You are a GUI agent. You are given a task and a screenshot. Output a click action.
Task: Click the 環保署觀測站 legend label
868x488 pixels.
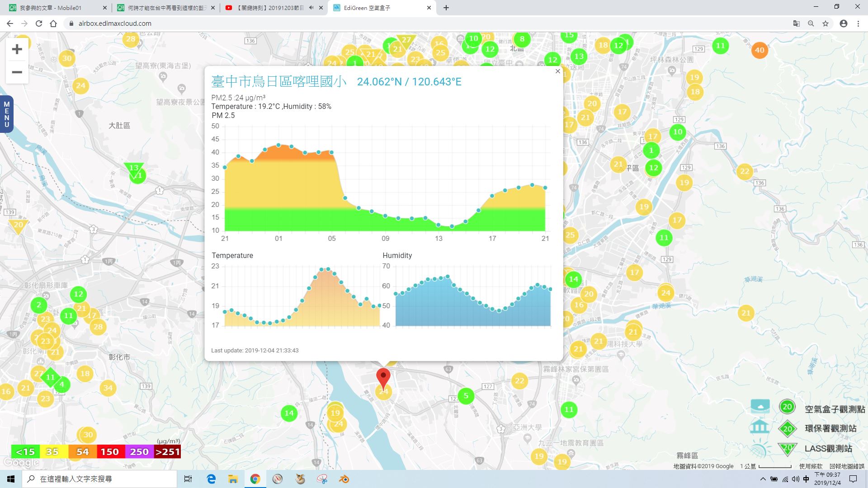[830, 428]
